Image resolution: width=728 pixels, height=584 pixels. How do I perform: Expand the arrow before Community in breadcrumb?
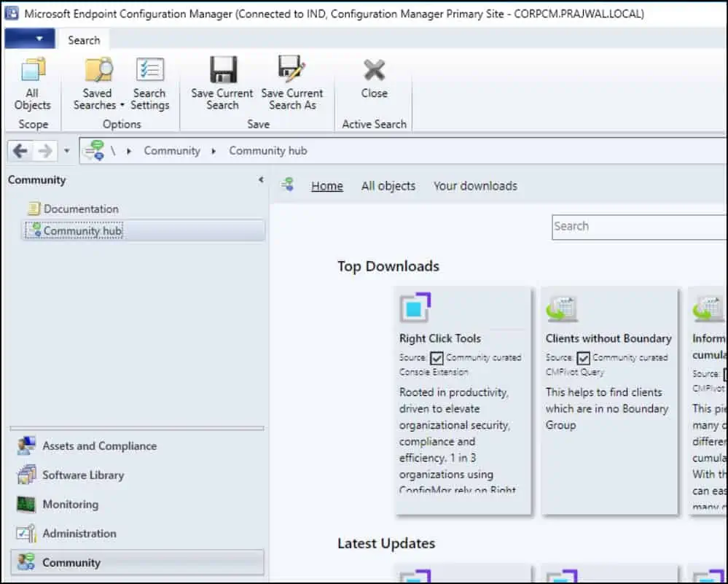click(x=128, y=151)
